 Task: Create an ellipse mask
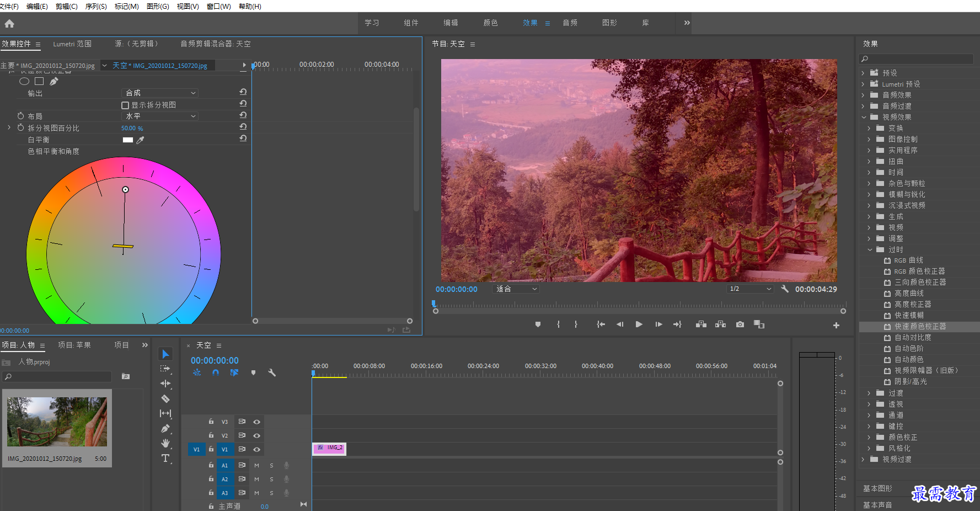24,81
